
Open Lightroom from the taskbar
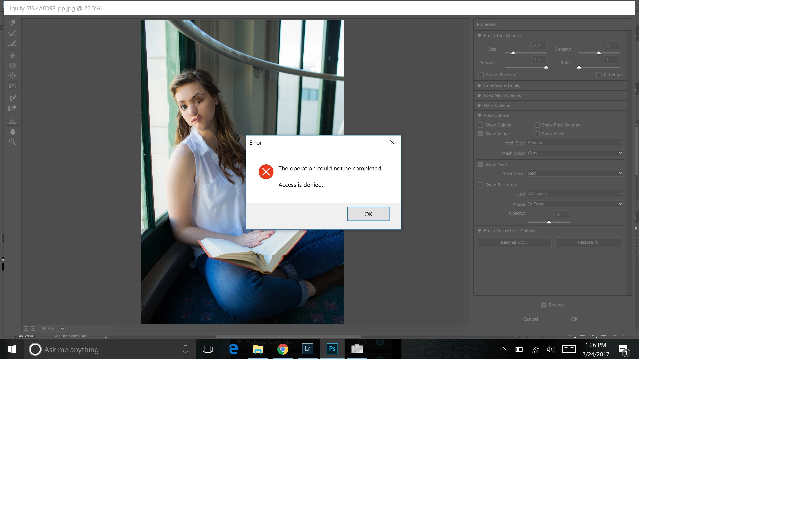[307, 349]
